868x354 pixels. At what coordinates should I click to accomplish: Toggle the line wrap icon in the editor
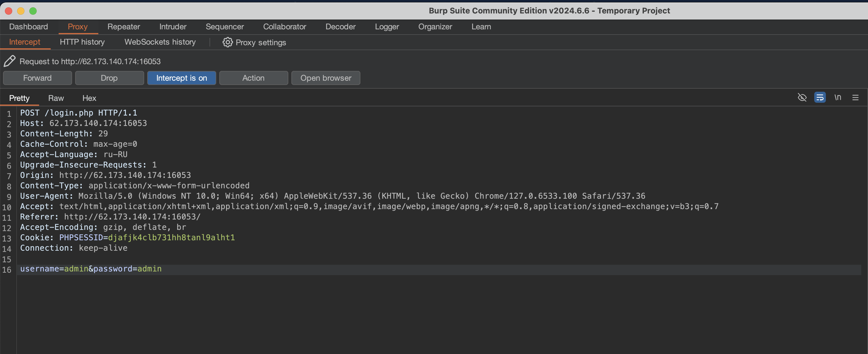[819, 98]
